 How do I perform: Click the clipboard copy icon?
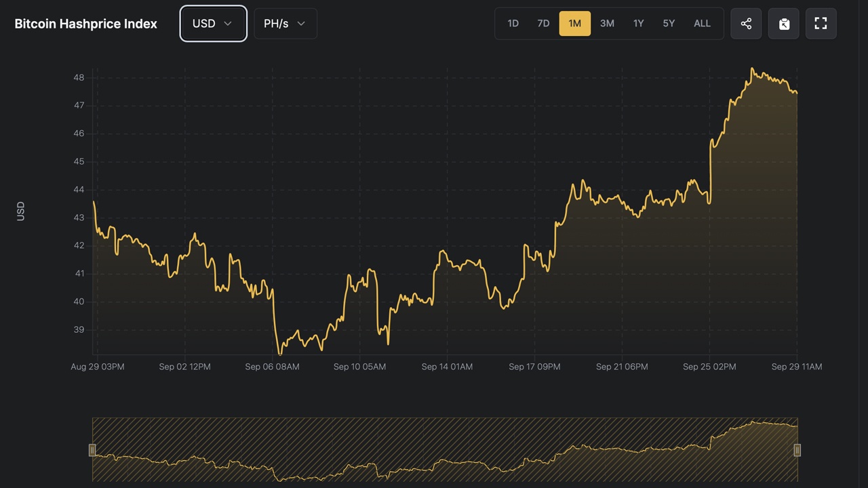(x=783, y=24)
